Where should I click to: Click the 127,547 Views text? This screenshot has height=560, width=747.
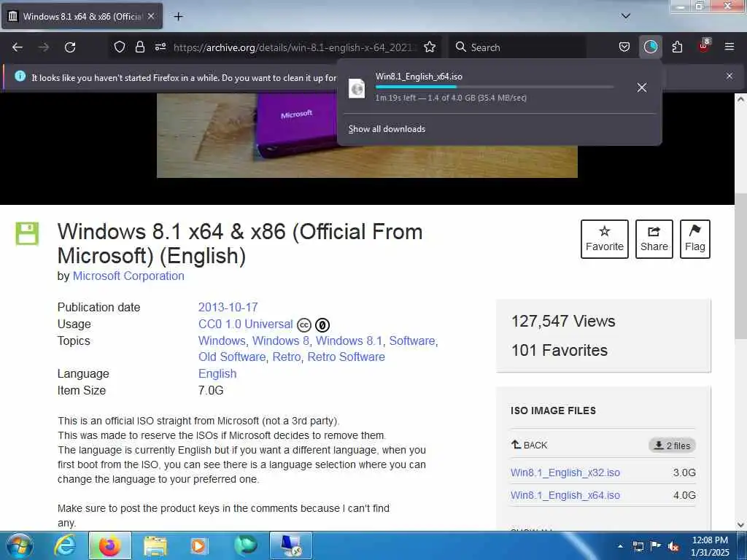[x=563, y=322]
